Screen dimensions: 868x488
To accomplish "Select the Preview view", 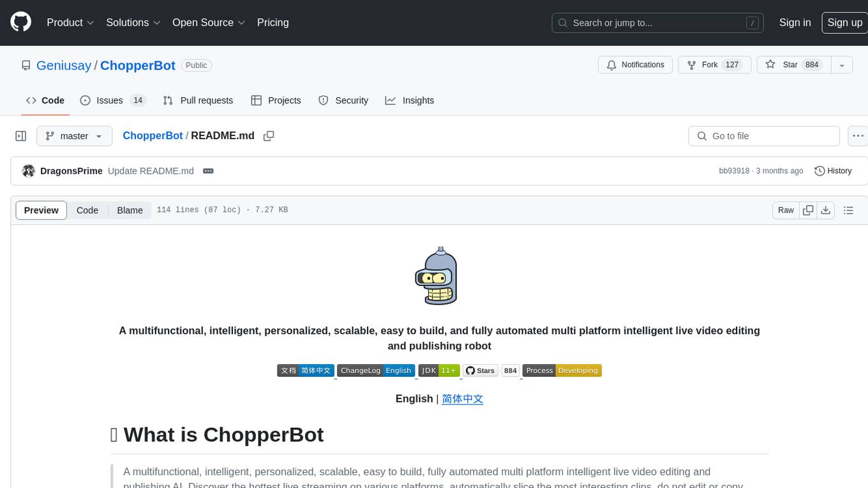I will [x=41, y=210].
